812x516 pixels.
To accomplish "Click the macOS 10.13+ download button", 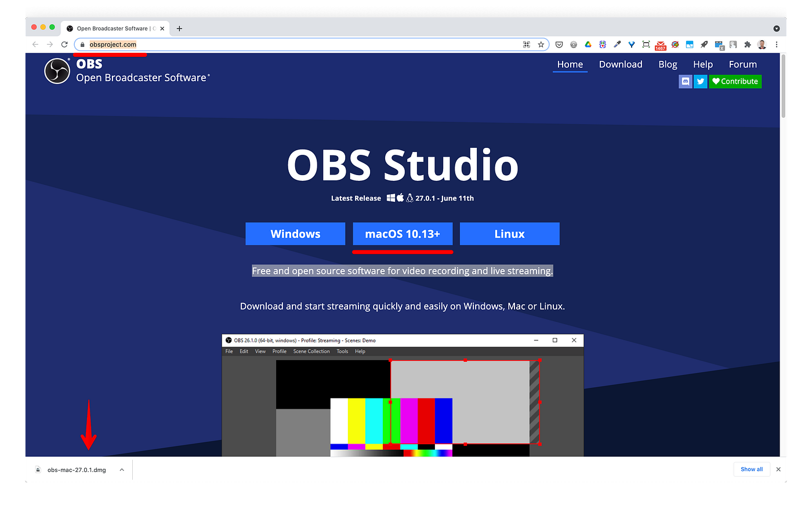I will [403, 234].
